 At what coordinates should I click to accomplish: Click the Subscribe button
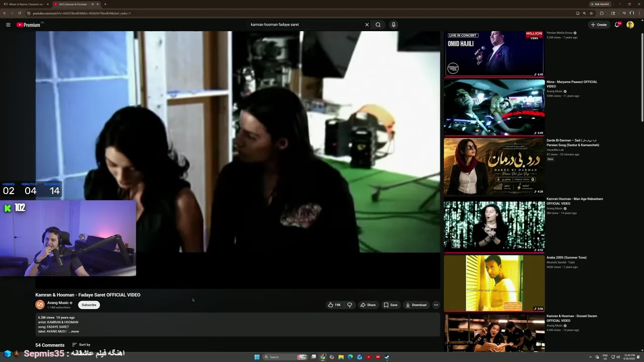(x=89, y=305)
